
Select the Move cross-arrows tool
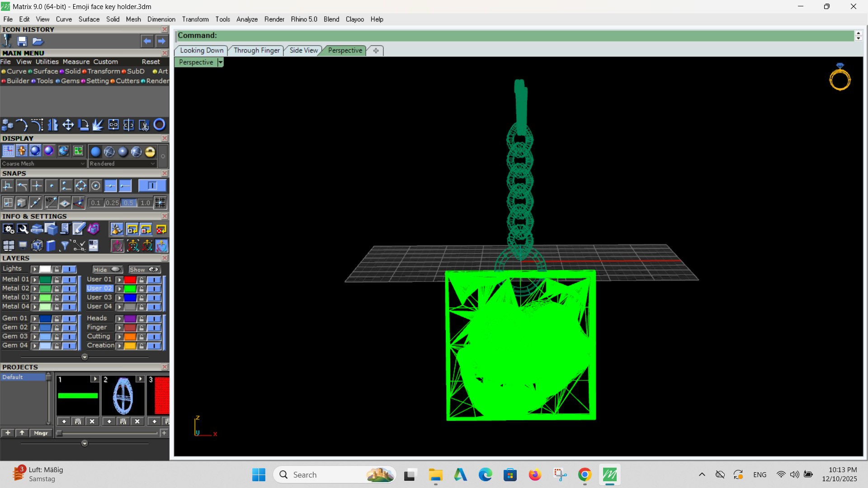tap(68, 125)
